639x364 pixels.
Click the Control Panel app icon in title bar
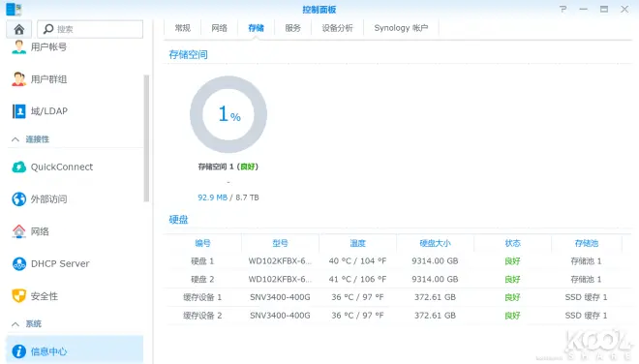pos(14,9)
